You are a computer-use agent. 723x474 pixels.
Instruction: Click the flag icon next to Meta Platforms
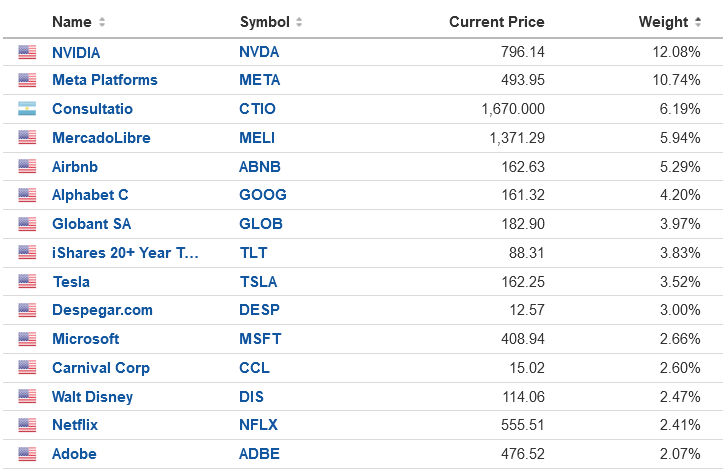coord(26,80)
